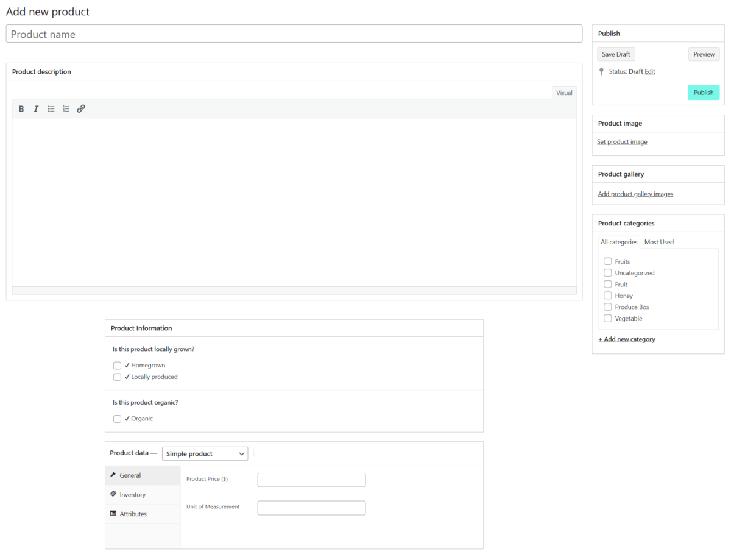Save the product as a draft
Screen dimensions: 731x560
[x=615, y=54]
